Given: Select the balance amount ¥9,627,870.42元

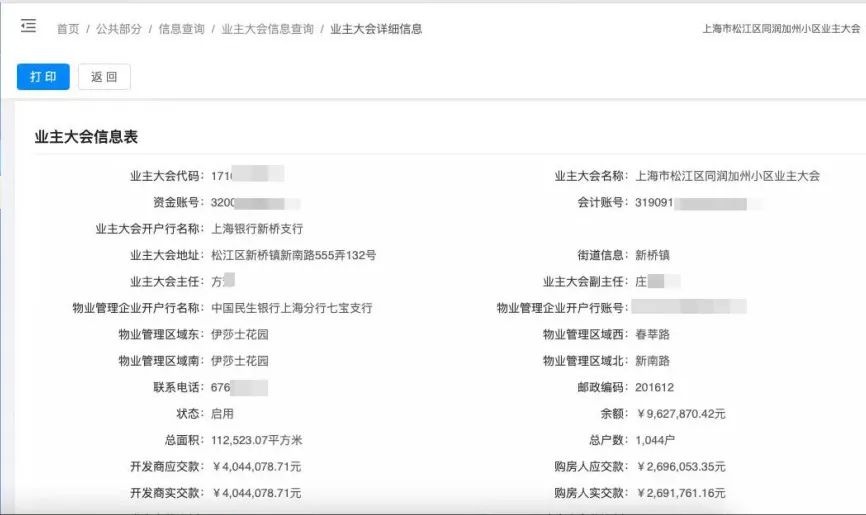Looking at the screenshot, I should click(x=681, y=413).
